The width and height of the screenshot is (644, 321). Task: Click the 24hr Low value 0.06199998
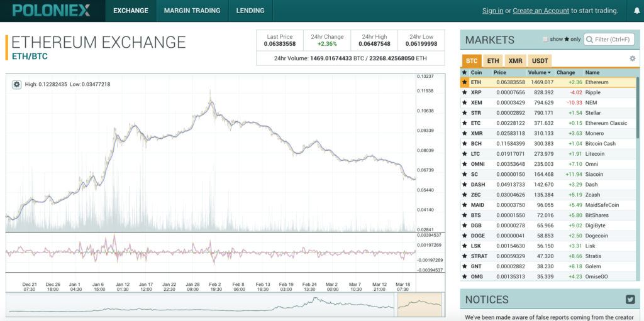pos(421,44)
